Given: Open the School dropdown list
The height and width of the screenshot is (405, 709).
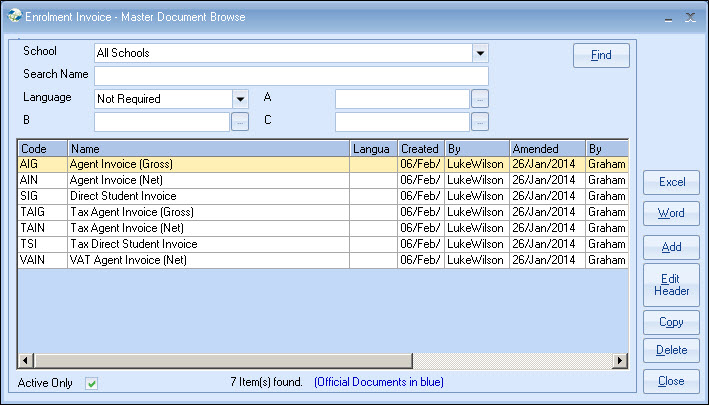Looking at the screenshot, I should (x=480, y=53).
